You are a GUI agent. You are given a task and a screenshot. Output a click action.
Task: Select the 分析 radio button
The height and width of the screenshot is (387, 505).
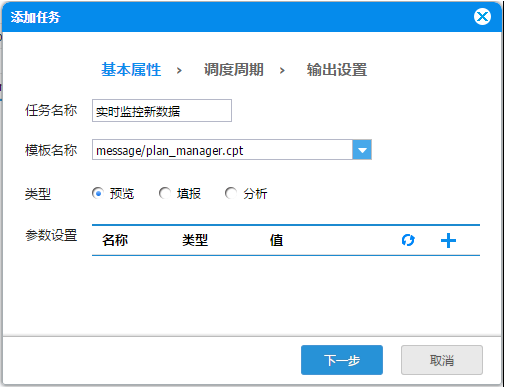click(231, 193)
